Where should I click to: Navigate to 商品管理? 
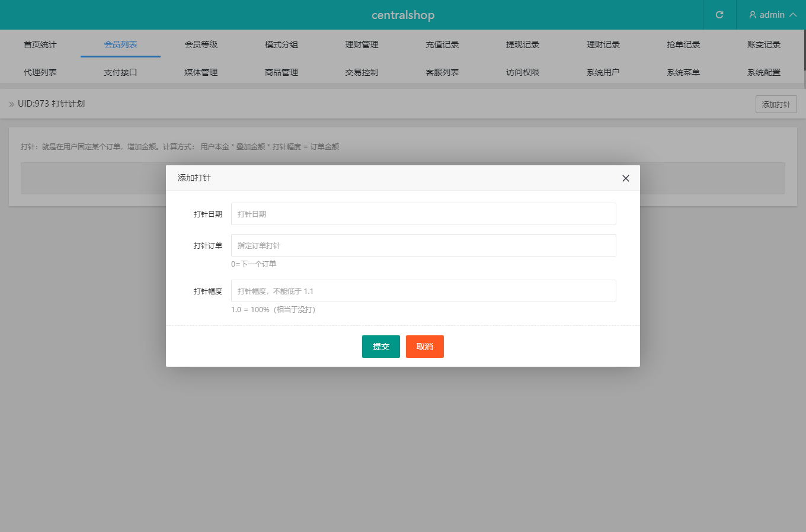282,72
